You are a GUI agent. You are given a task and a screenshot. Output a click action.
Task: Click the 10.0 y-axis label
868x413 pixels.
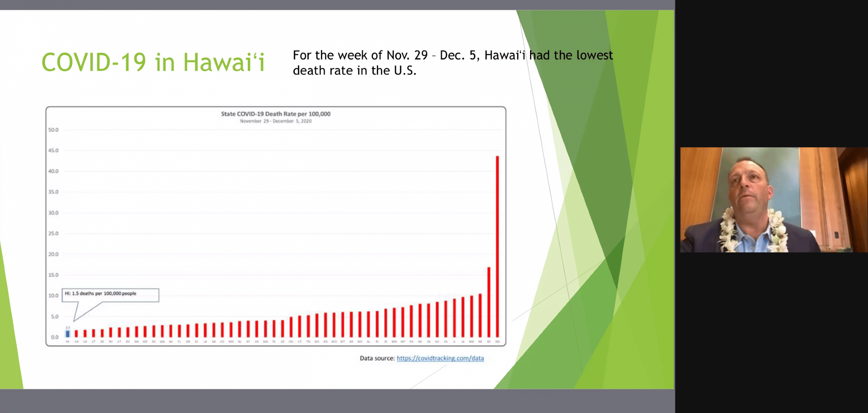pos(53,295)
